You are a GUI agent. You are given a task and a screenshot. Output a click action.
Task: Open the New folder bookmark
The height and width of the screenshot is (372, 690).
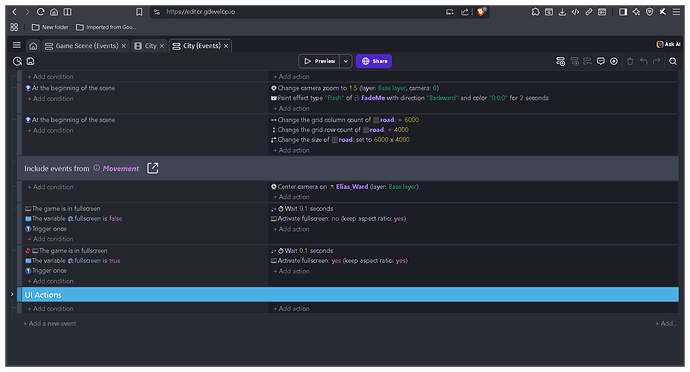coord(50,27)
